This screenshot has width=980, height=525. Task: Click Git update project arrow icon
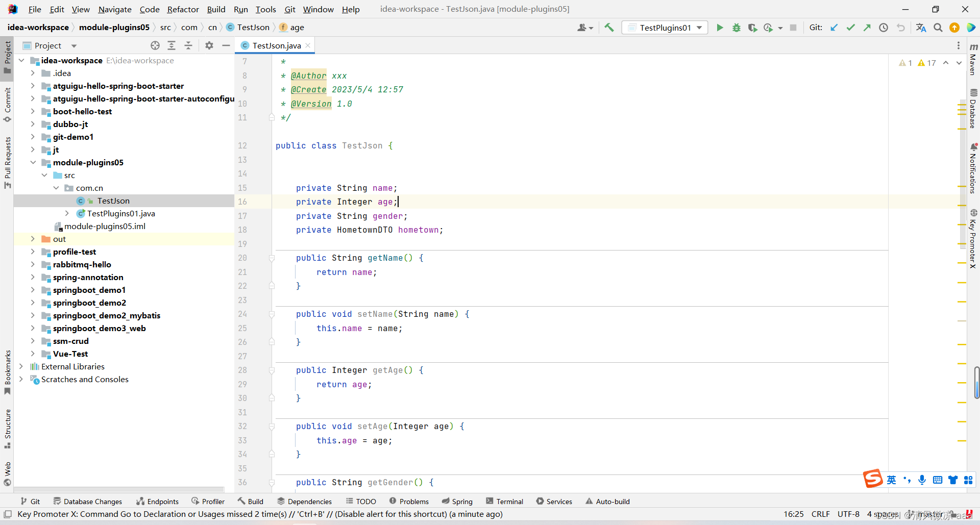coord(834,28)
